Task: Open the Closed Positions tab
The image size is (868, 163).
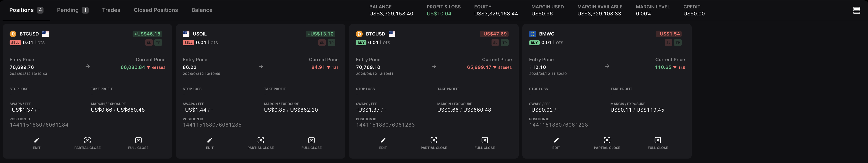Action: pos(156,10)
